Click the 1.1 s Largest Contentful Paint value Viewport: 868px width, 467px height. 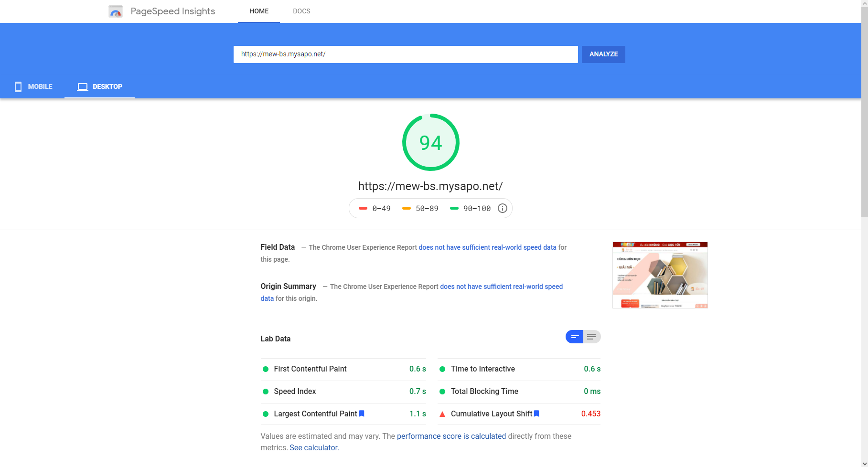418,414
